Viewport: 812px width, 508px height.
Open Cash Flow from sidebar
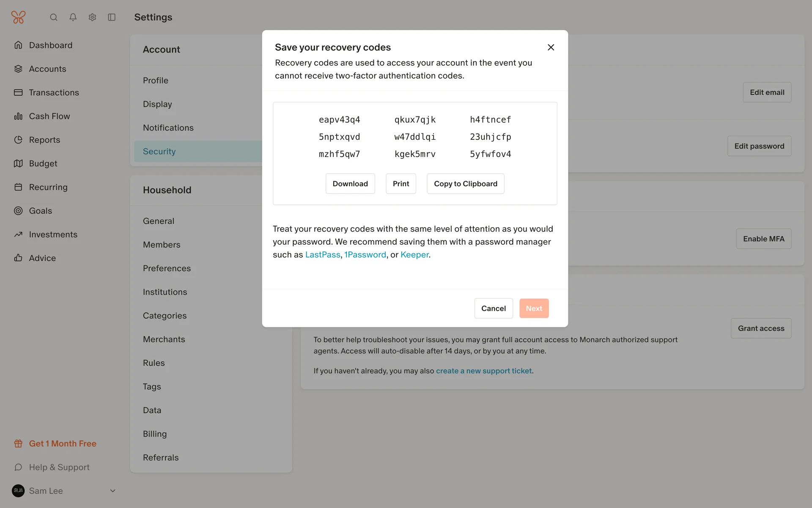[x=49, y=116]
